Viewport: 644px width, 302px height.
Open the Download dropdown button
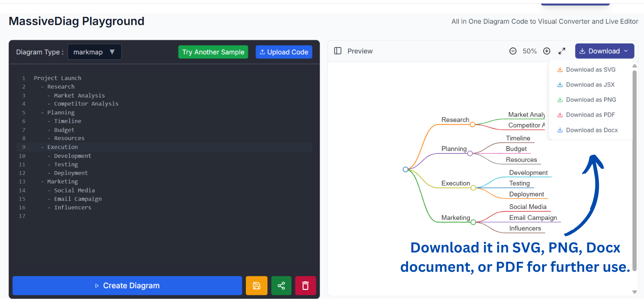click(605, 51)
